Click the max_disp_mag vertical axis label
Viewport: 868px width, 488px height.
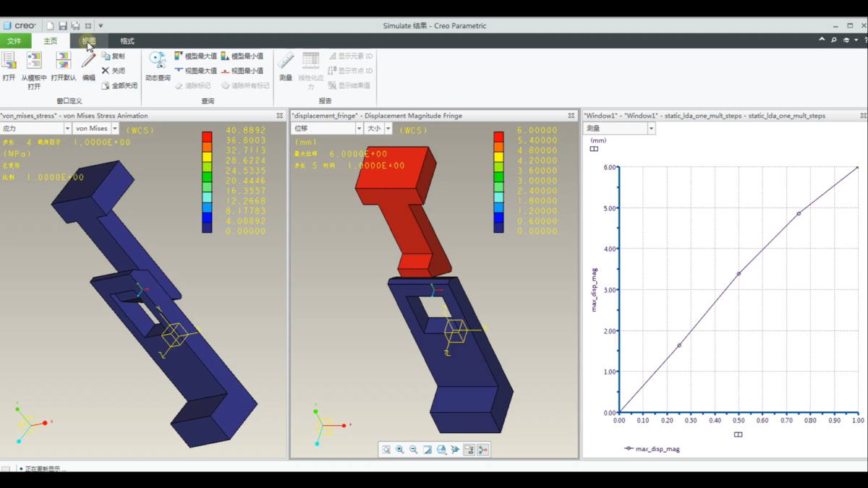coord(595,289)
